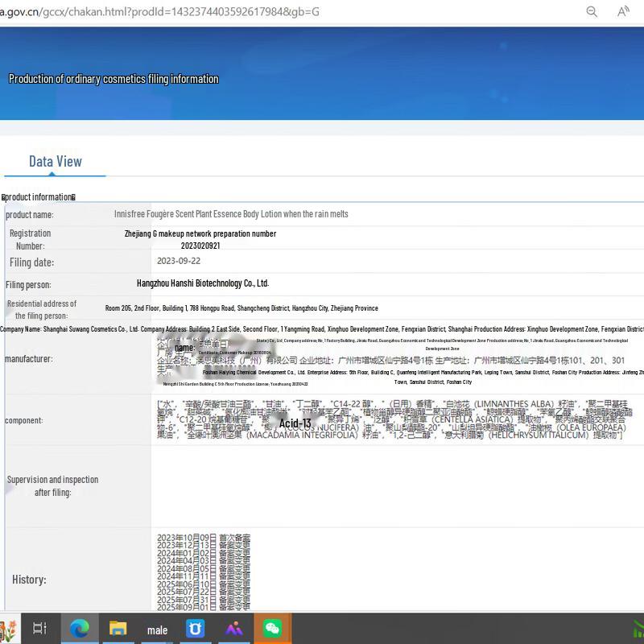Click Hangzhou Hanshi Biotechnology Co., Ltd. text
644x644 pixels.
203,283
